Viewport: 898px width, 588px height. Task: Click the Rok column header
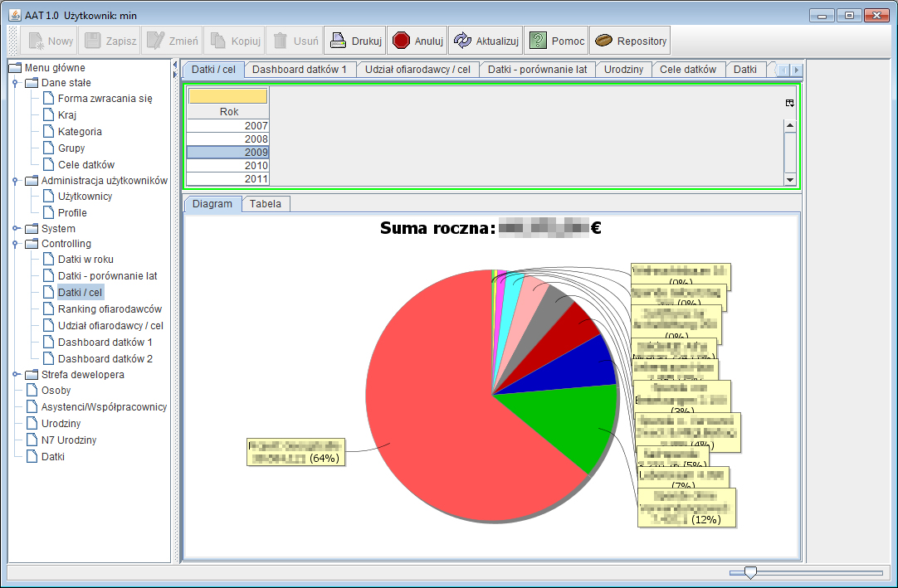pyautogui.click(x=228, y=112)
